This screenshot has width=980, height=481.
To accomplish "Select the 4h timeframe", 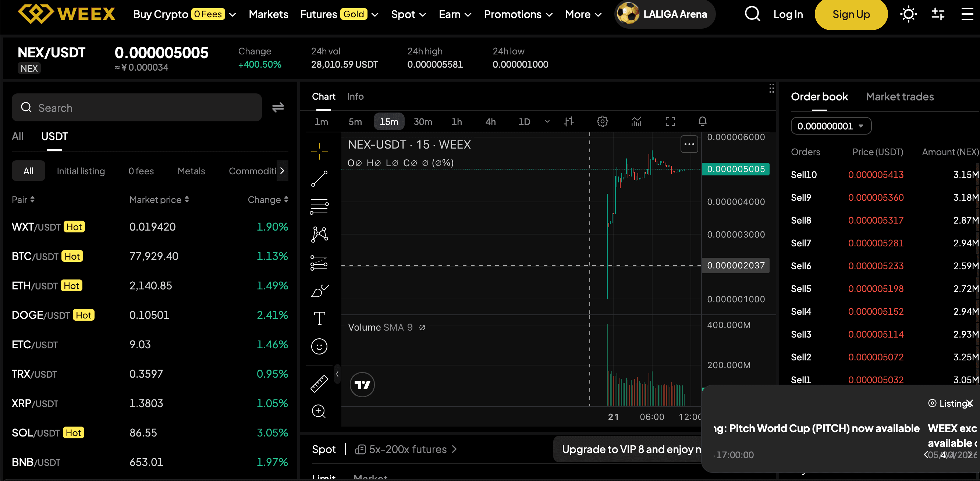I will pos(490,122).
